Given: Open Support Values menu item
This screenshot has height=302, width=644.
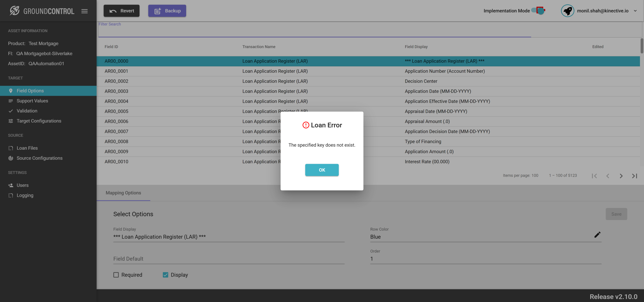Looking at the screenshot, I should (x=32, y=101).
